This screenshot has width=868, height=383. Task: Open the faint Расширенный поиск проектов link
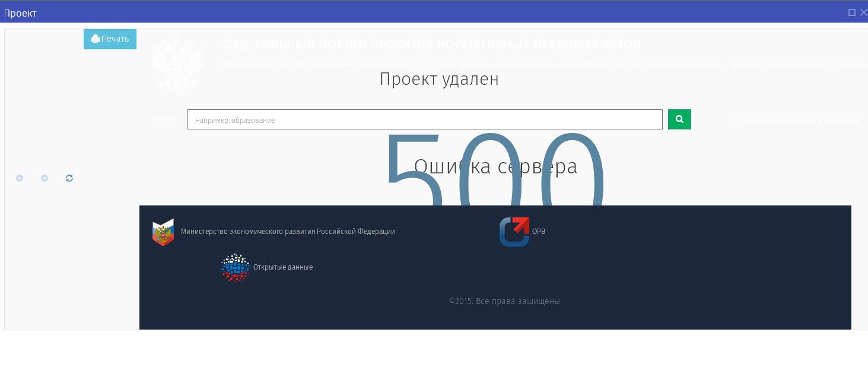(796, 121)
